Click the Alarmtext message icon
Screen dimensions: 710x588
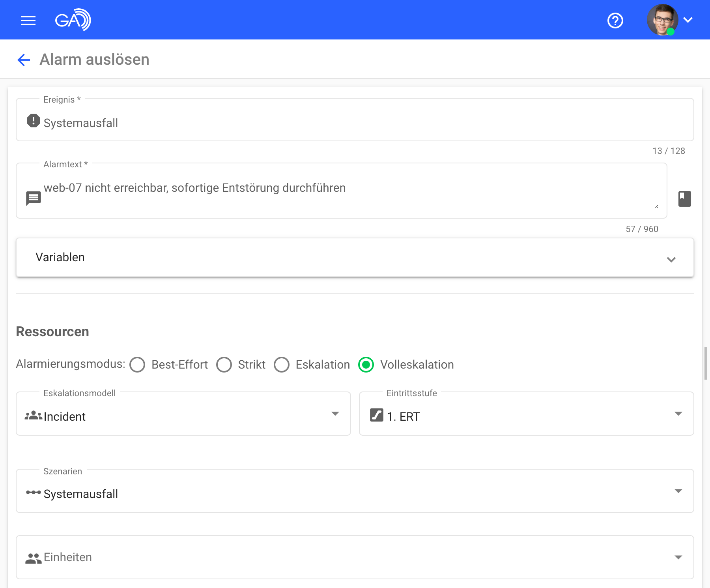(34, 198)
